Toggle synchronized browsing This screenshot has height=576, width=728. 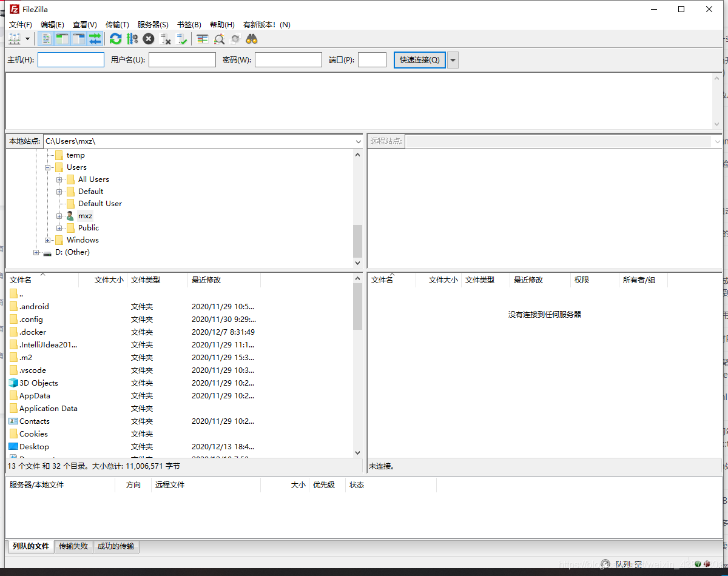click(235, 39)
